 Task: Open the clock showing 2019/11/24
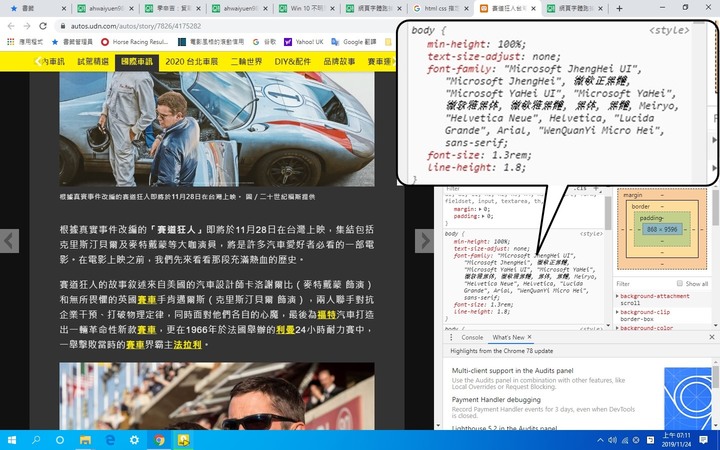(x=676, y=440)
